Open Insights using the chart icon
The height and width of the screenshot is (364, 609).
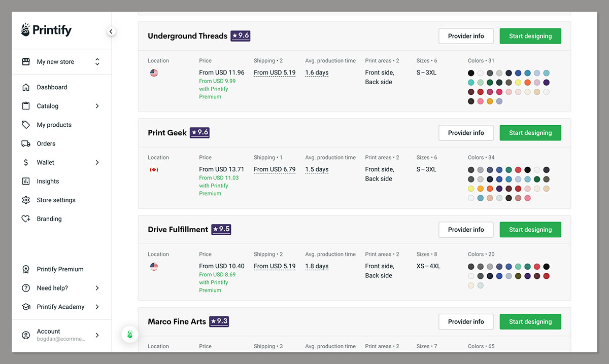pos(26,181)
